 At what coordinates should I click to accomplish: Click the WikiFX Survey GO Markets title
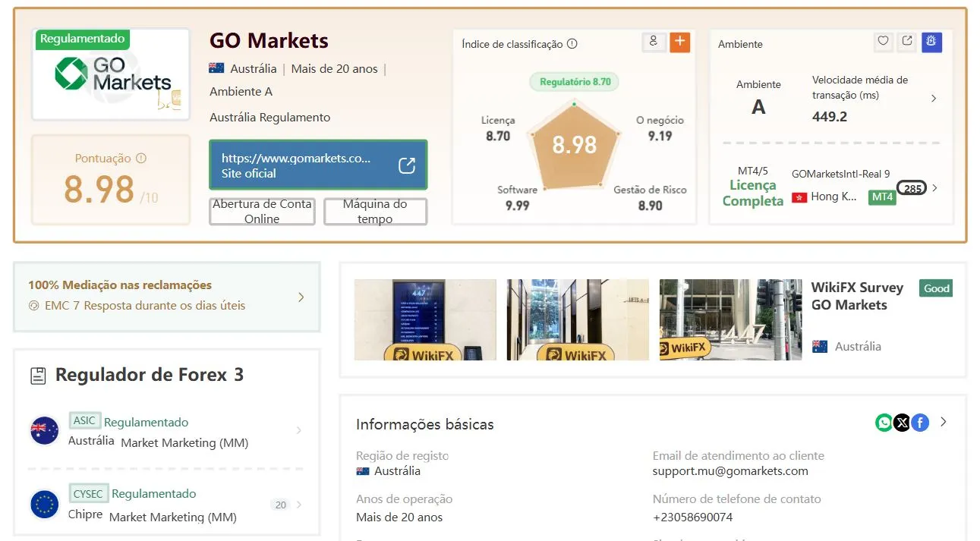[x=857, y=296]
